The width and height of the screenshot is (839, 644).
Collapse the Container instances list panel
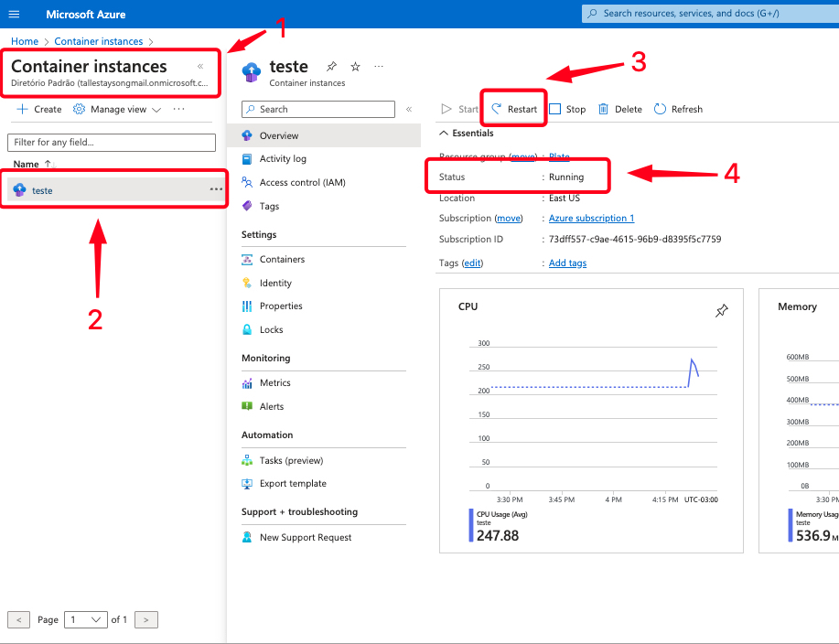tap(200, 67)
